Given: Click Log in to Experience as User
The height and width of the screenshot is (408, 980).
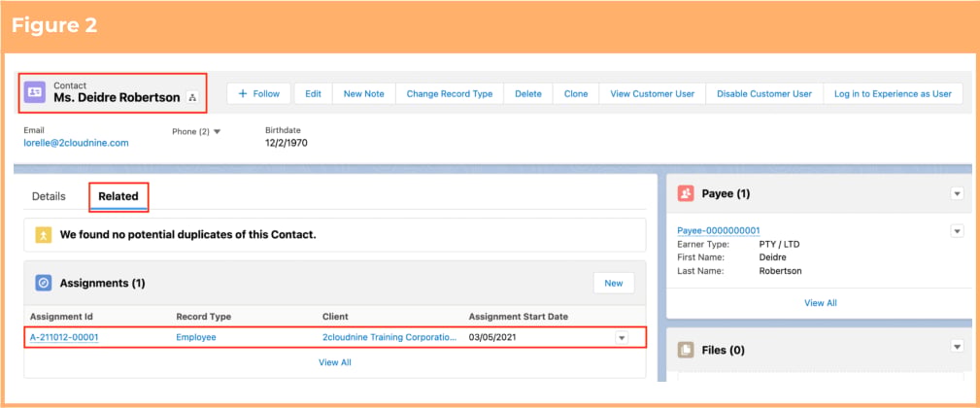Looking at the screenshot, I should (894, 93).
